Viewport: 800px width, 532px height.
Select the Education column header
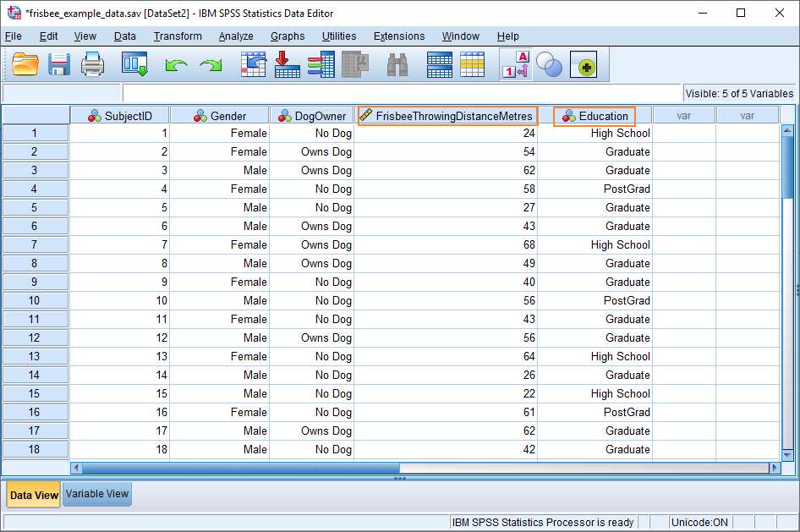tap(595, 116)
